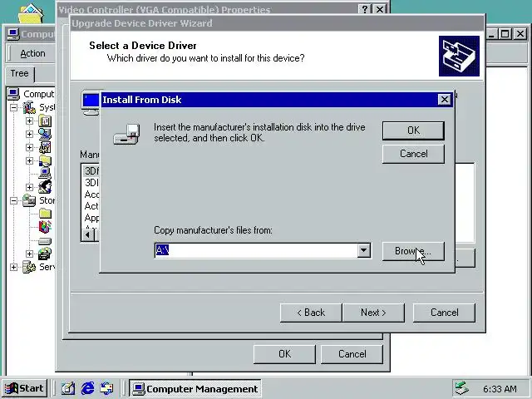
Task: Open the Start menu
Action: (24, 388)
